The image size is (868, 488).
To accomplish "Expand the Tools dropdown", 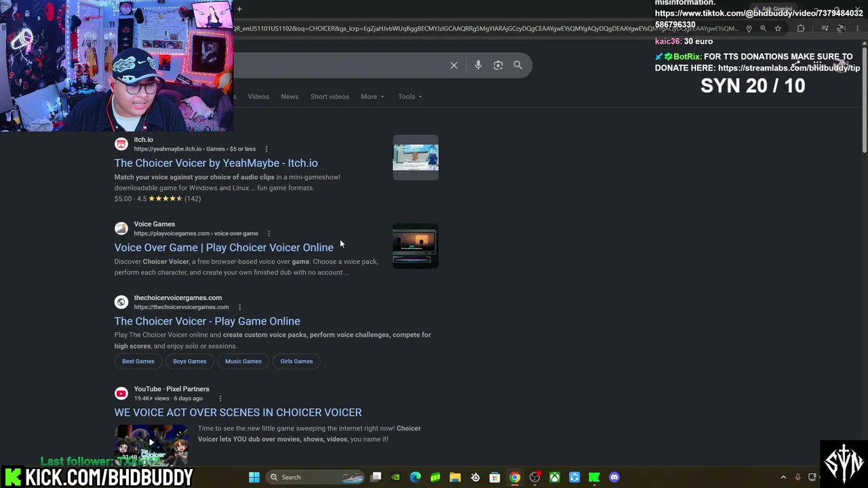I will tap(410, 96).
